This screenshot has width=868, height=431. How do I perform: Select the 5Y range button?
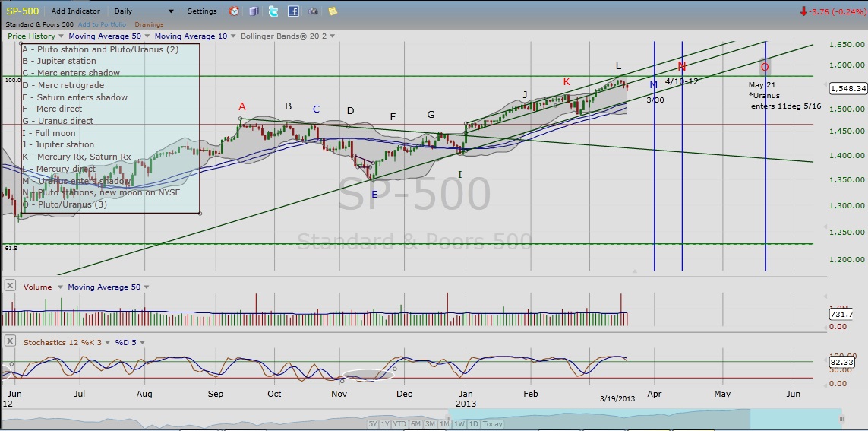pyautogui.click(x=374, y=424)
